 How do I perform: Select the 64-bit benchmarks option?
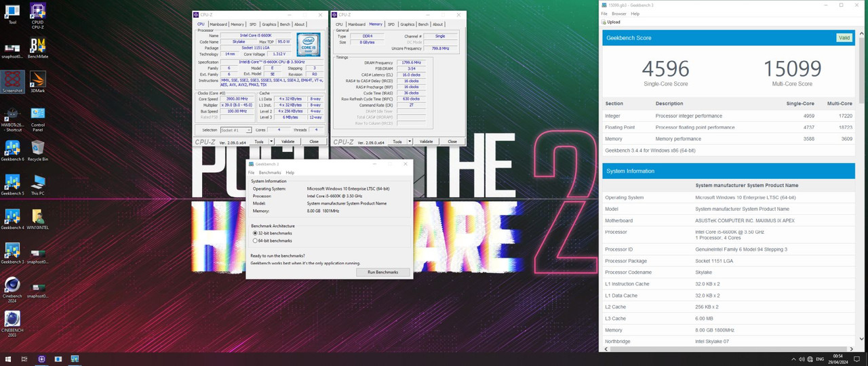(273, 241)
